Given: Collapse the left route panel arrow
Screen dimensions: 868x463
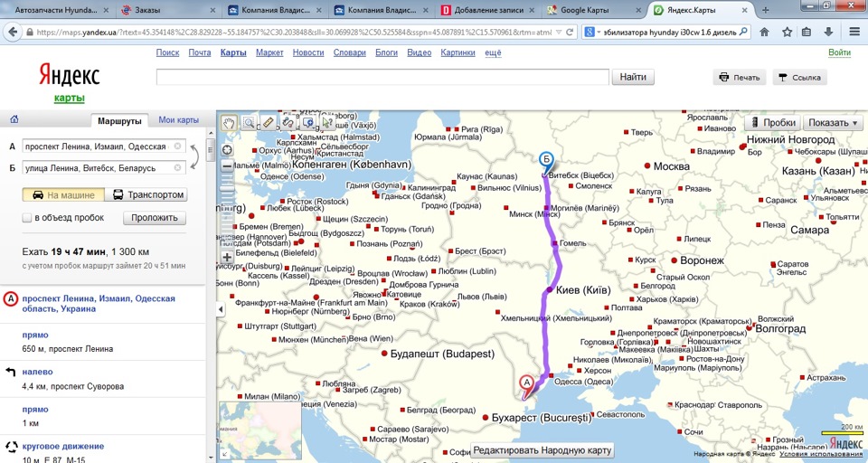Looking at the screenshot, I should [221, 309].
